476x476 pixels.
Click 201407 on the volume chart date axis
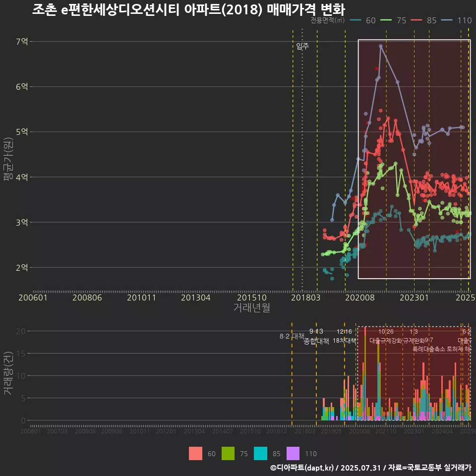222,431
